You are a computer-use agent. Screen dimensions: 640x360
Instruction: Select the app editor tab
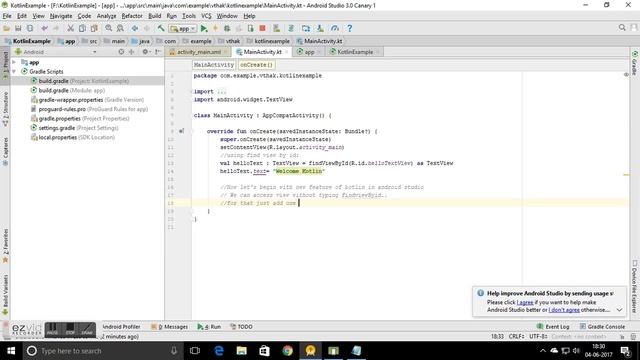point(309,52)
